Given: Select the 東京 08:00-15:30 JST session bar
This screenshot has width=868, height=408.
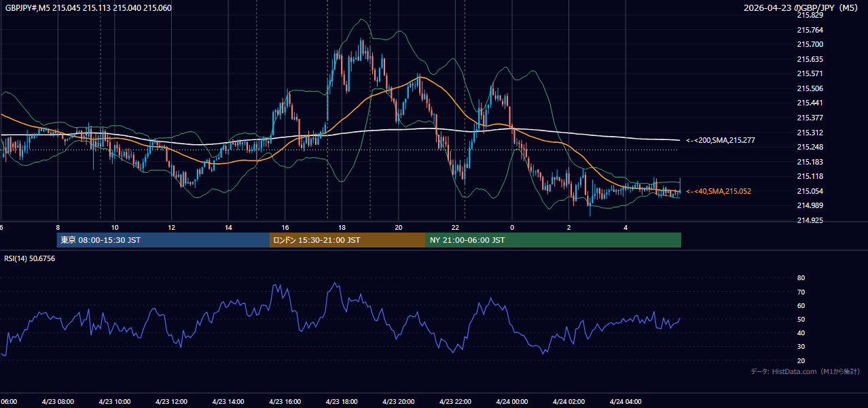Looking at the screenshot, I should [163, 240].
